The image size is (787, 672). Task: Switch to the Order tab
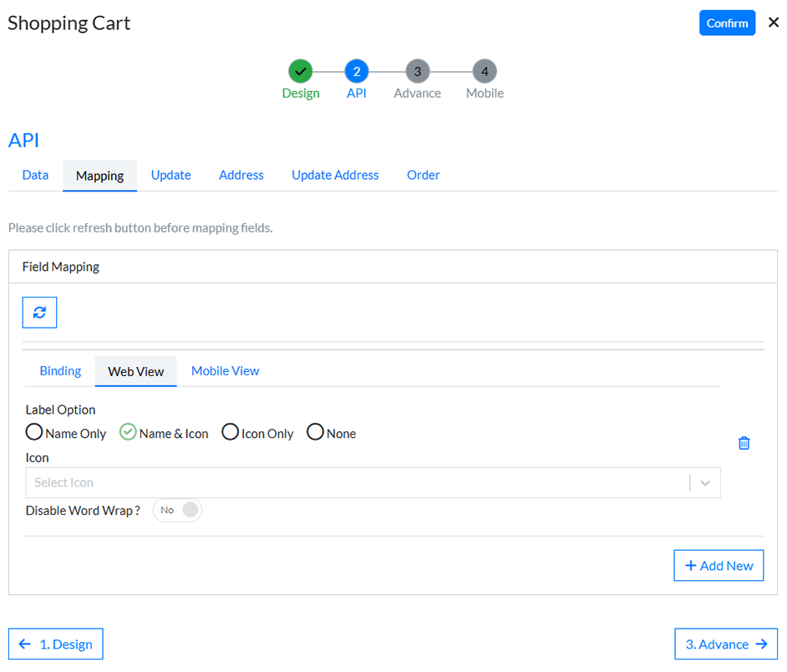click(x=423, y=176)
